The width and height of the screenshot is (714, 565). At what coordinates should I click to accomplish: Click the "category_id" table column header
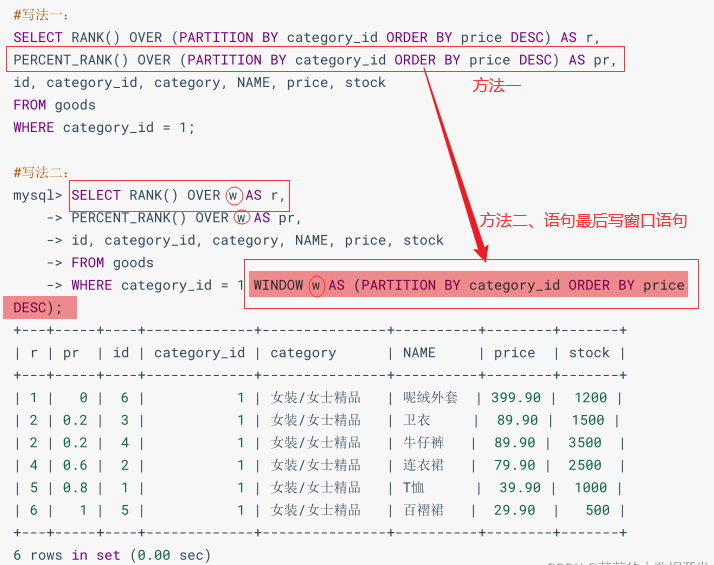point(199,352)
